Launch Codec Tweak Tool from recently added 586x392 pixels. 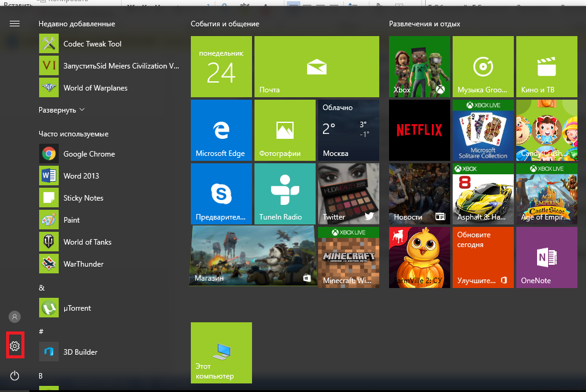click(x=109, y=43)
